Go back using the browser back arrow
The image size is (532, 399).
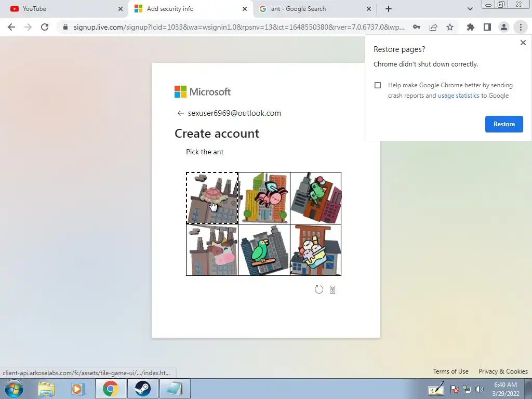tap(11, 27)
